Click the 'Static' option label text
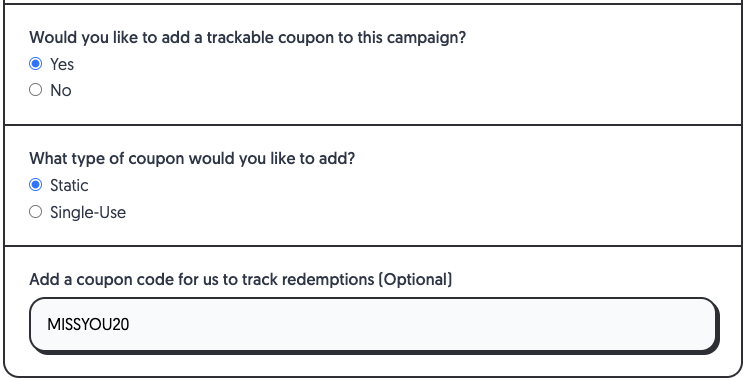 [x=69, y=185]
